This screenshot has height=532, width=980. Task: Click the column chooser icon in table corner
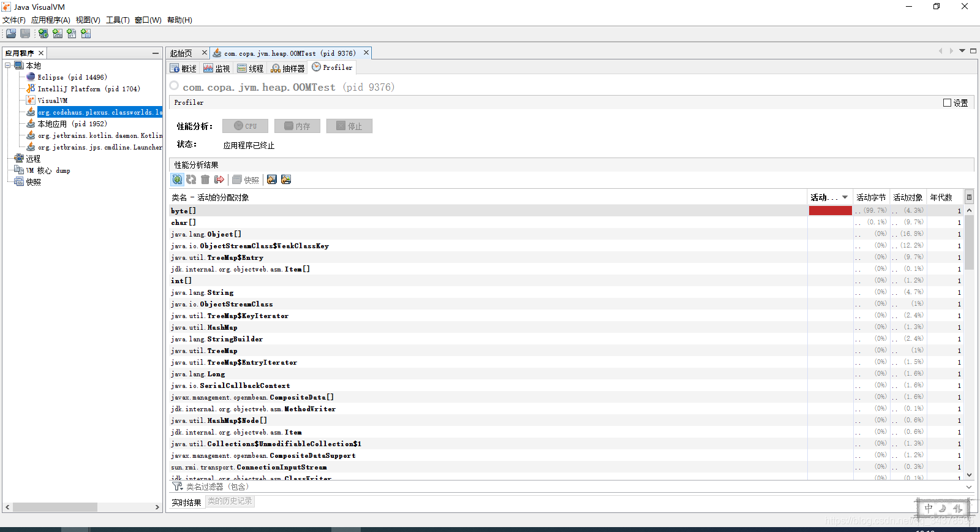(969, 197)
